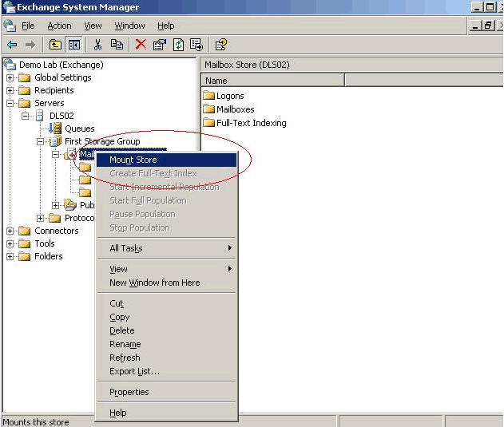Image resolution: width=504 pixels, height=427 pixels.
Task: Click the Forward arrow toolbar icon
Action: coord(30,45)
